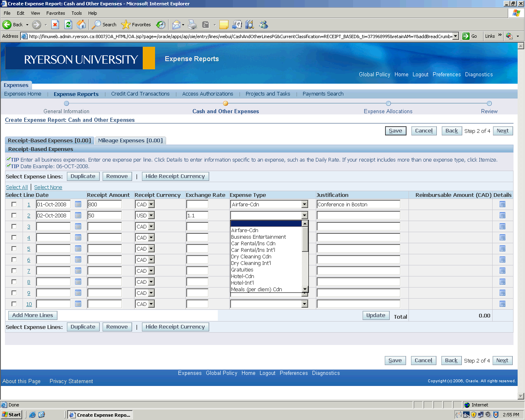Open calendar picker for line 1 date
The image size is (525, 420).
[x=78, y=204]
